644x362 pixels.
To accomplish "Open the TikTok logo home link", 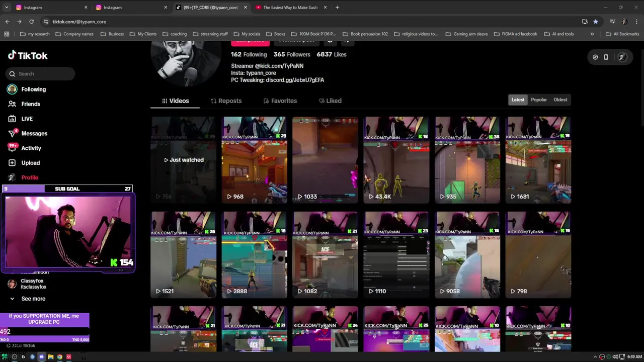I will pos(28,55).
